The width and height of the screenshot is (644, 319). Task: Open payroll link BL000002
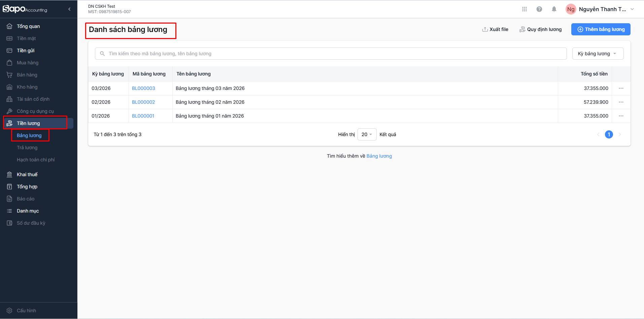143,102
